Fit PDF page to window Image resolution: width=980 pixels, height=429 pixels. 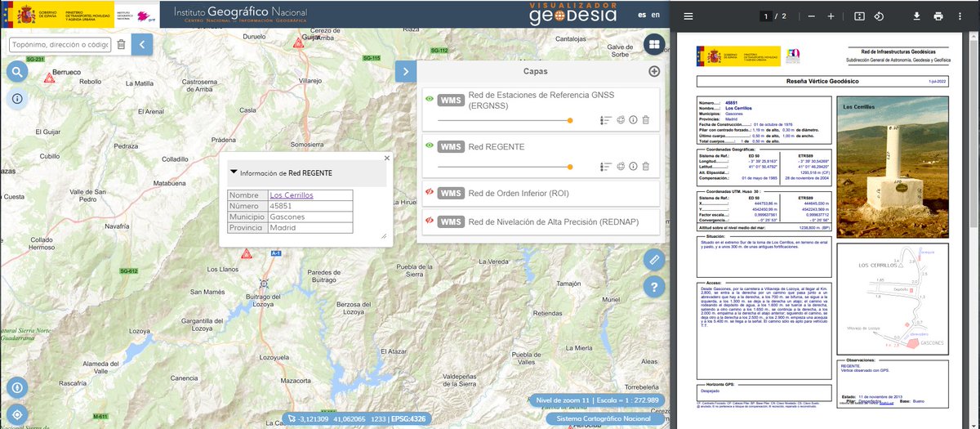[x=859, y=16]
